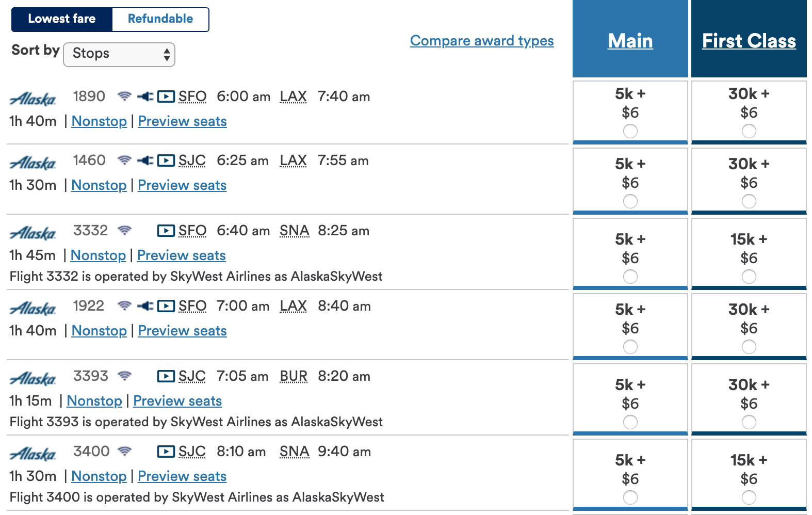This screenshot has width=812, height=515.
Task: Click the Nonstop link for flight 1922
Action: [x=99, y=331]
